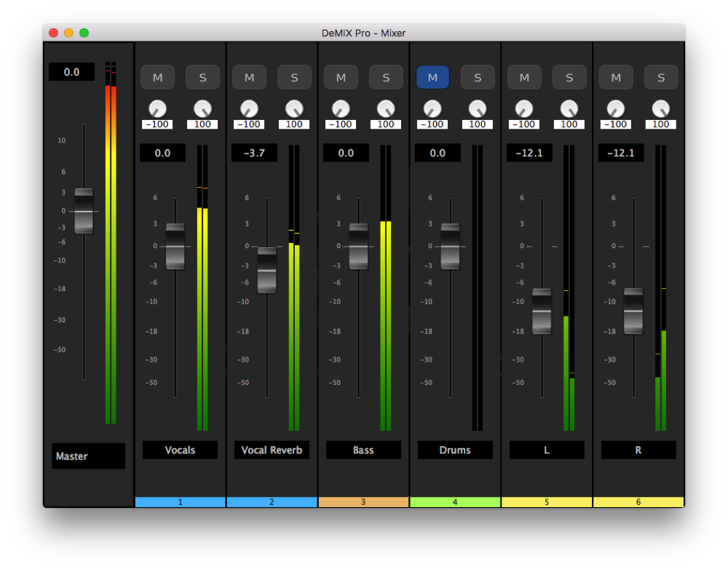Screen dimensions: 728x569
Task: Click L channel left pan knob
Action: coord(524,108)
